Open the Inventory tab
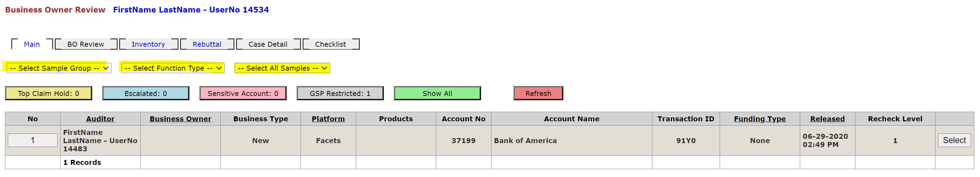Viewport: 980px width, 177px height. coord(148,44)
